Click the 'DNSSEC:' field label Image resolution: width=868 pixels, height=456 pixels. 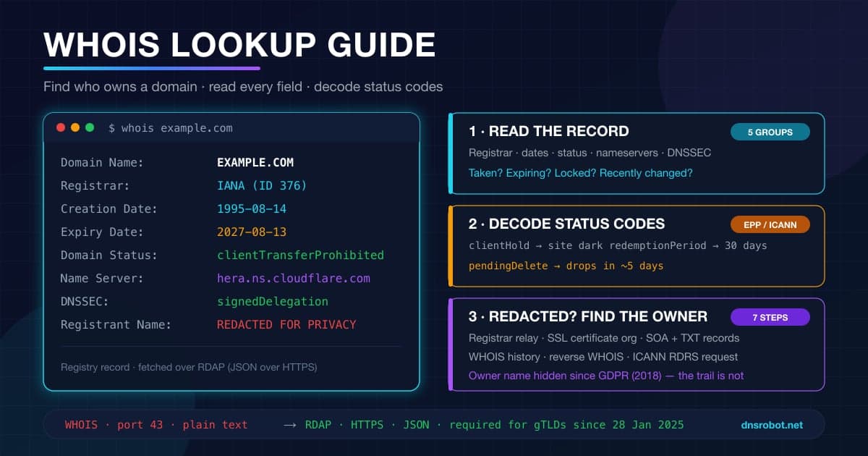(x=85, y=302)
